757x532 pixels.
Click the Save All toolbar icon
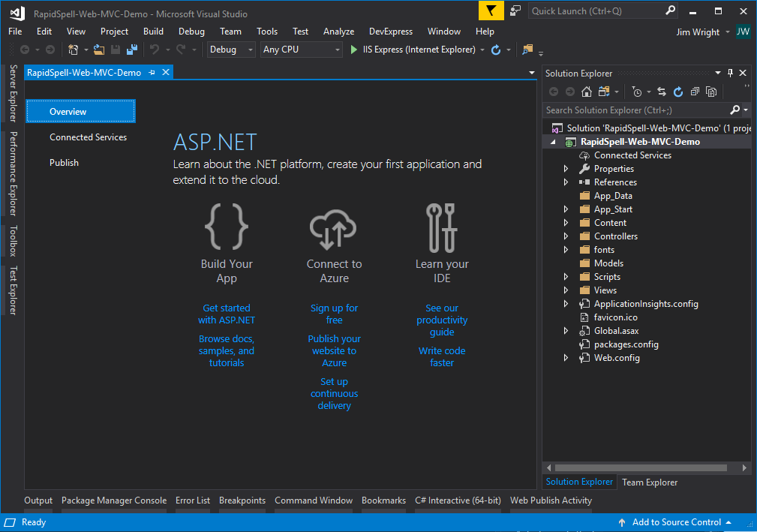132,50
